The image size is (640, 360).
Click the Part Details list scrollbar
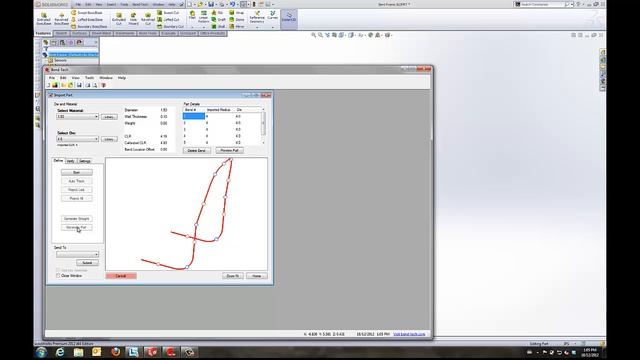click(263, 126)
